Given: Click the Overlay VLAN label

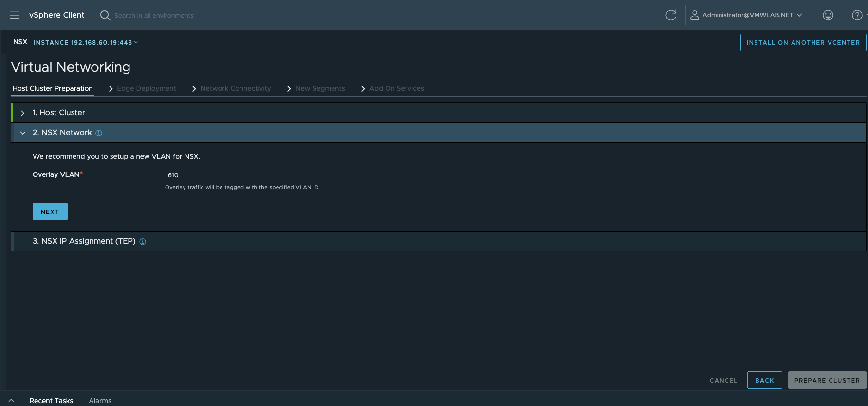Looking at the screenshot, I should [56, 174].
